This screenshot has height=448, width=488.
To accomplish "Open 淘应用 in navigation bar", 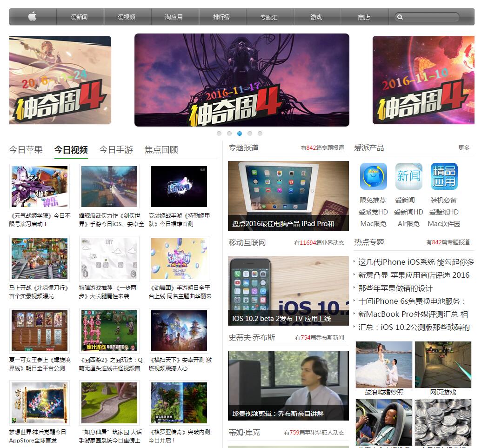I will 174,17.
